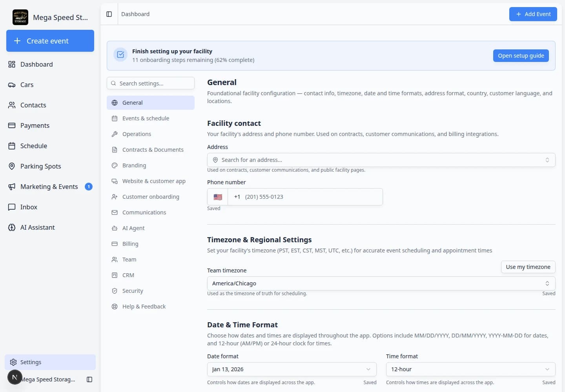Click Open setup guide button
The height and width of the screenshot is (392, 565).
(x=521, y=56)
